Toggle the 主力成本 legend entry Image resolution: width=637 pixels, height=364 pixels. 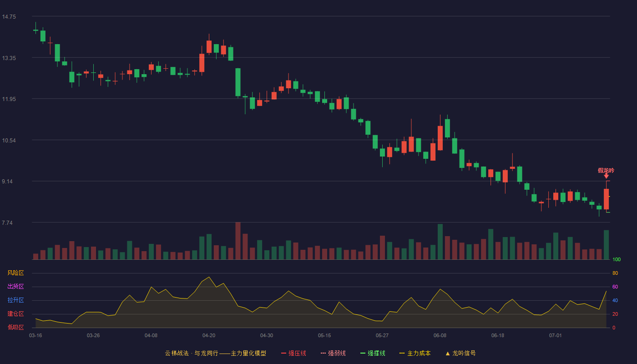(x=415, y=353)
